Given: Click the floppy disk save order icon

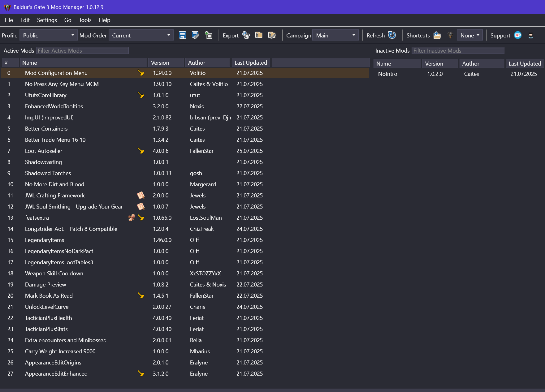Looking at the screenshot, I should [183, 35].
